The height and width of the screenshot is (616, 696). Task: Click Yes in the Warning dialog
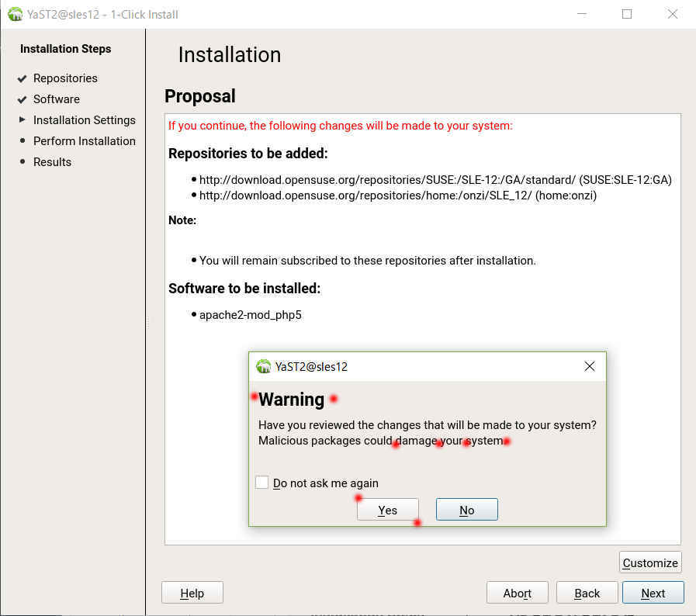pos(387,510)
